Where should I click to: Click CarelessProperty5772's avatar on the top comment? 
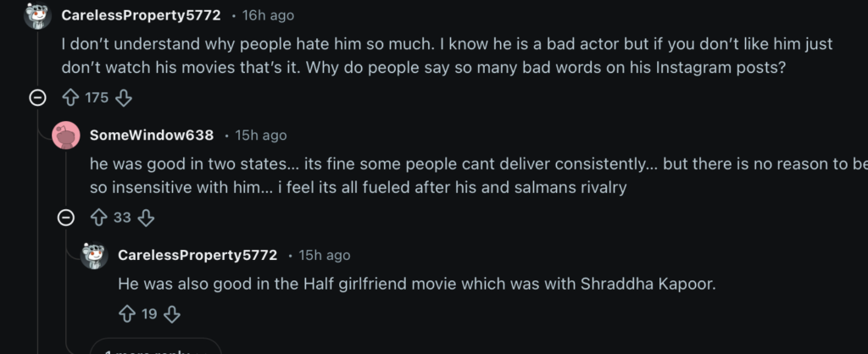point(37,15)
